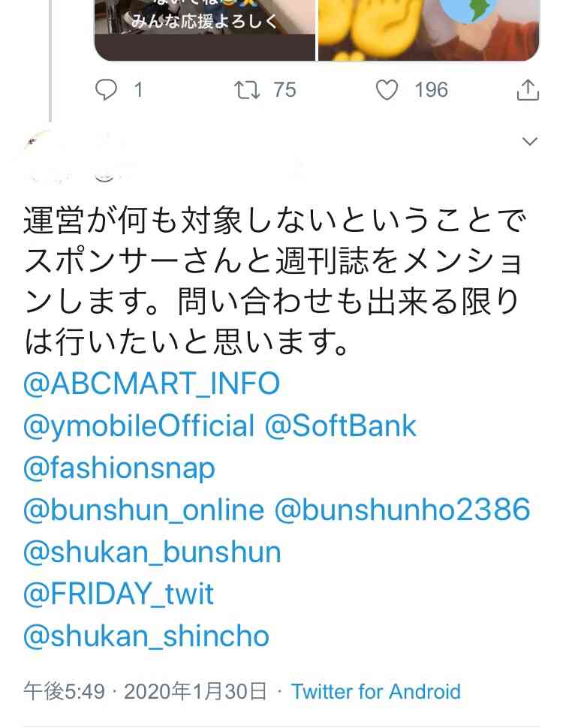Tap the reply speech bubble icon

tap(107, 91)
